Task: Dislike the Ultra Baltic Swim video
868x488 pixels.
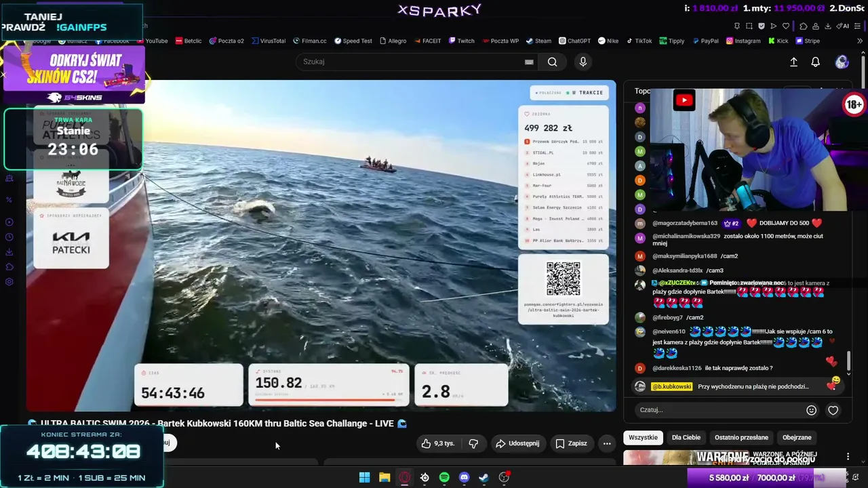Action: (x=473, y=443)
